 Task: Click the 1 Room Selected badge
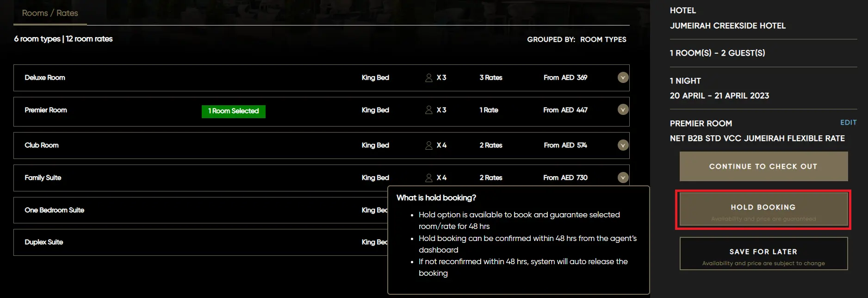pos(233,111)
